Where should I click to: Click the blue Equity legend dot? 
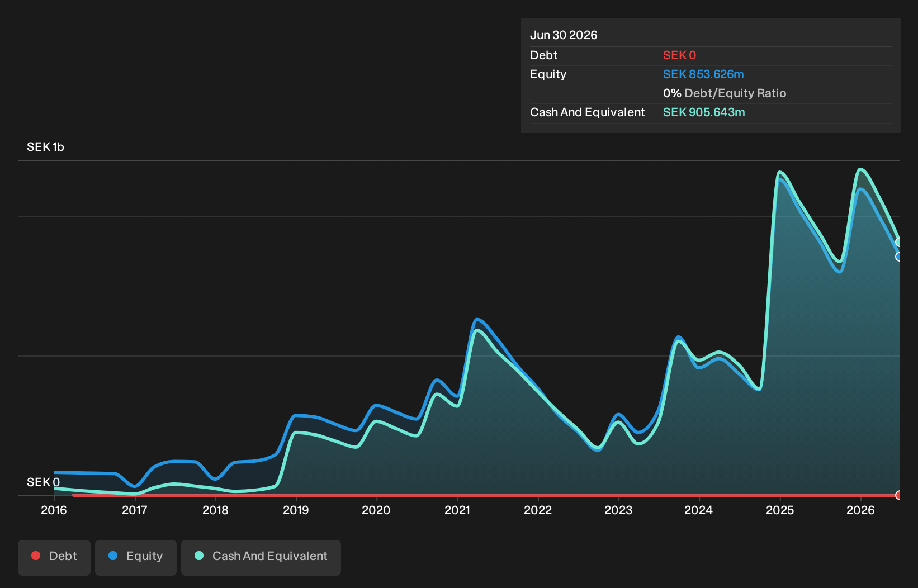(x=113, y=556)
